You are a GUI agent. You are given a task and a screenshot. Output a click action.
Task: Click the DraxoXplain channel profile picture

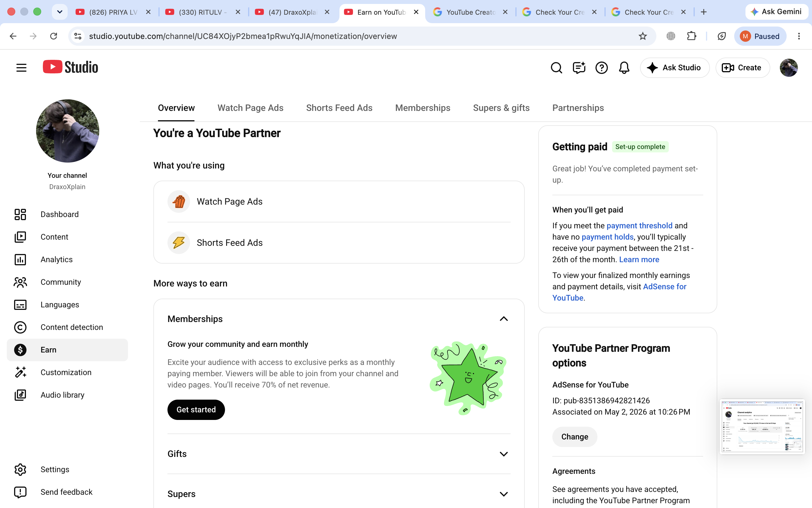tap(67, 131)
